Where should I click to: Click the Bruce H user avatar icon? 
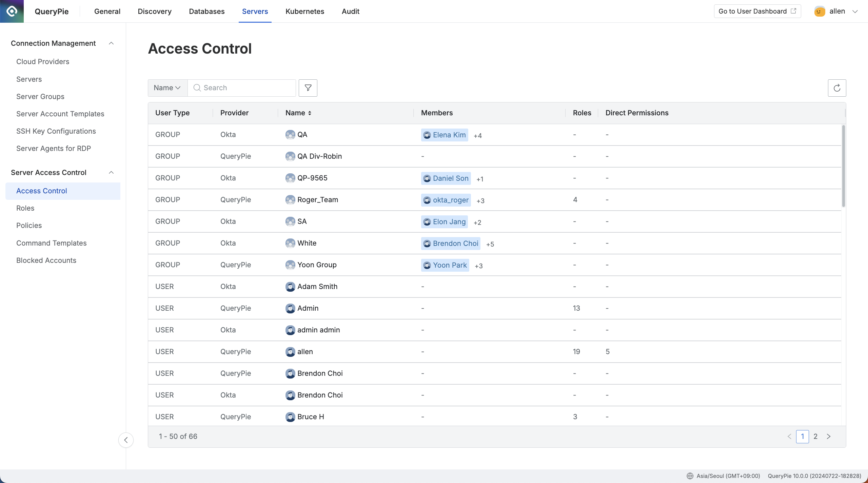coord(290,417)
